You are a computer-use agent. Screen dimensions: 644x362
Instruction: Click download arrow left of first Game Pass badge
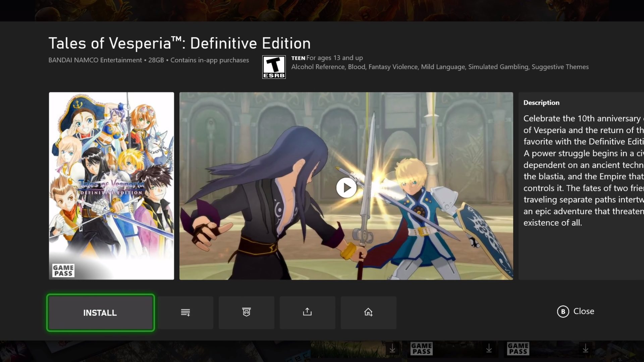pyautogui.click(x=392, y=349)
